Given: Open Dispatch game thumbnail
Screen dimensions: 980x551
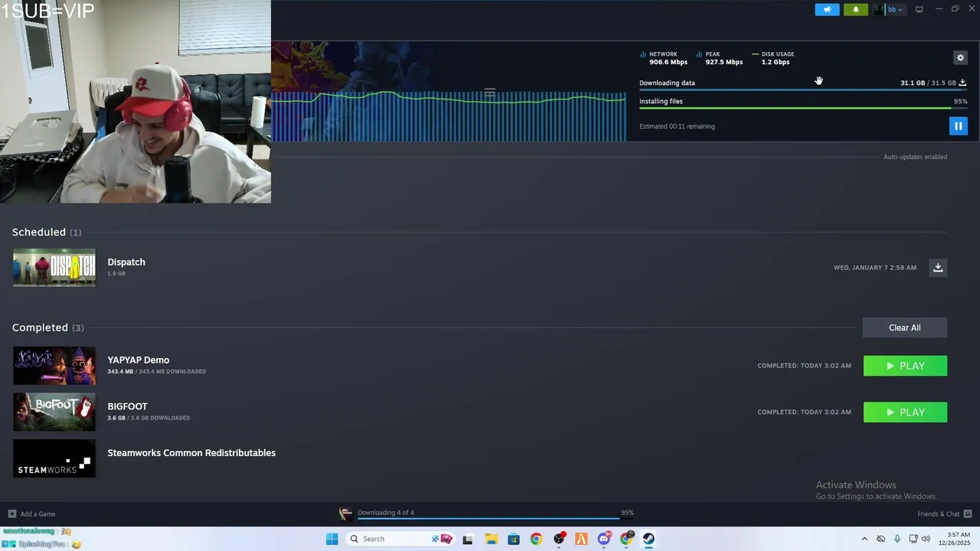Looking at the screenshot, I should coord(54,267).
